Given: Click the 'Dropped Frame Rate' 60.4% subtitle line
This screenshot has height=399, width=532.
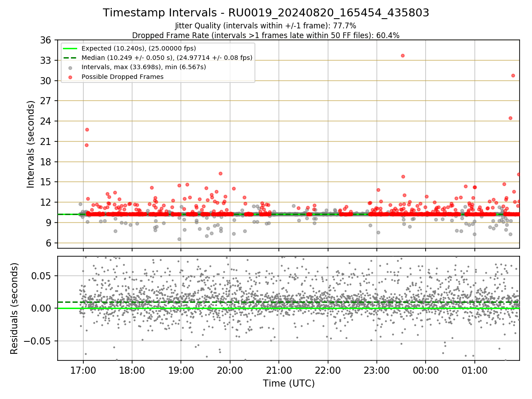Looking at the screenshot, I should click(266, 35).
